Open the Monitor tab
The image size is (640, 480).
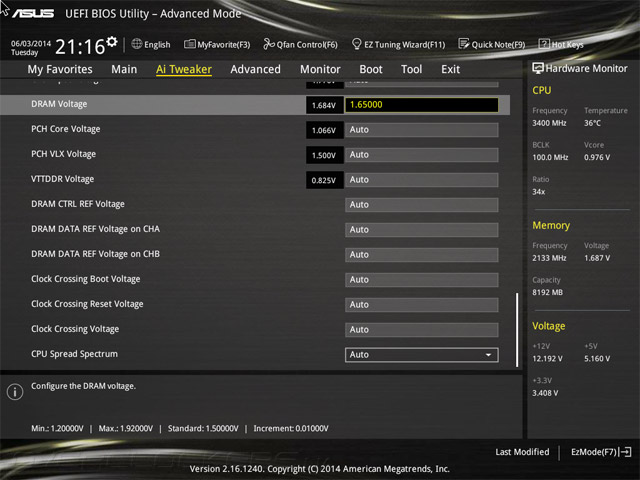[x=320, y=69]
